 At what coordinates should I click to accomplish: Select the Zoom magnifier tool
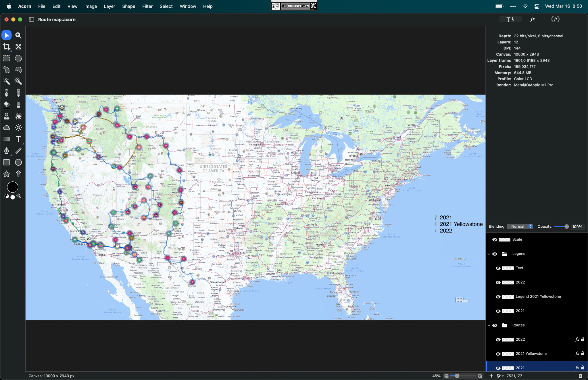[18, 35]
